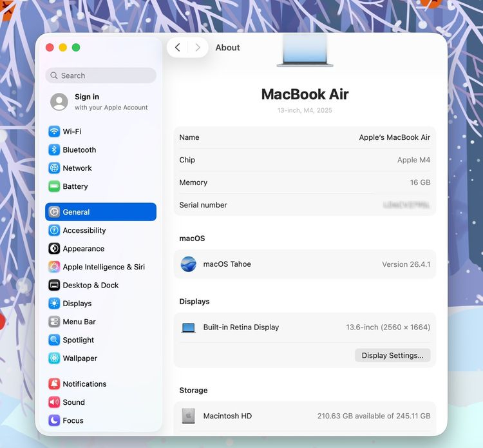Click the 16 GB memory value
This screenshot has width=483, height=448.
(x=420, y=182)
